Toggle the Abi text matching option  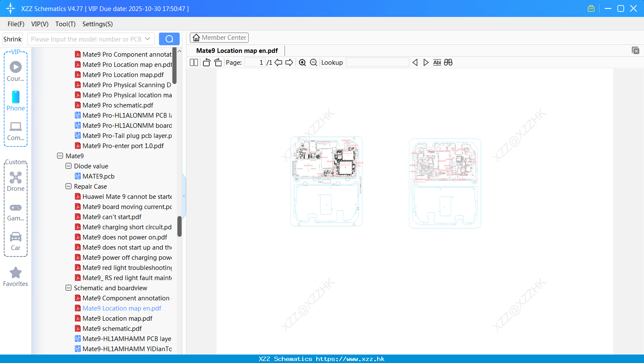437,63
